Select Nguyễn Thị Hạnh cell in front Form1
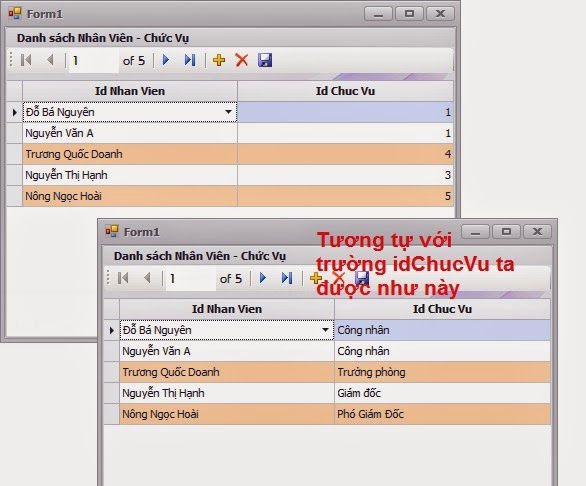This screenshot has width=586, height=486. [x=227, y=393]
